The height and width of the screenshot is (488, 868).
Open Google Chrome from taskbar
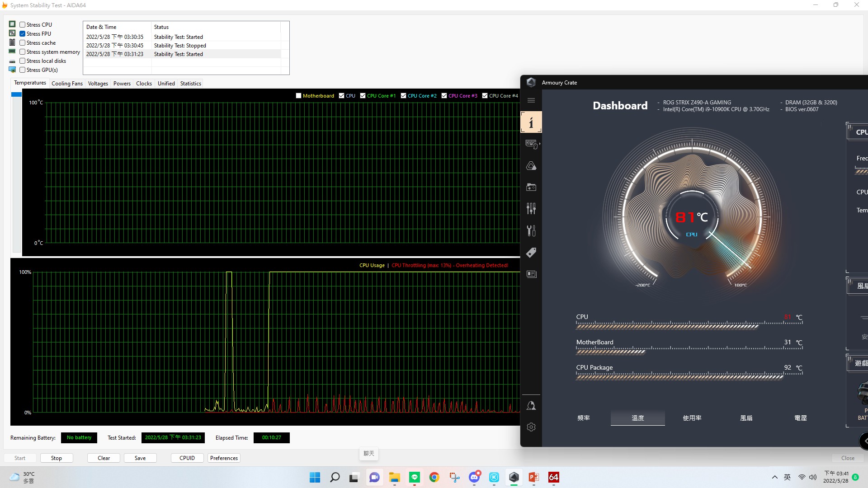point(434,477)
